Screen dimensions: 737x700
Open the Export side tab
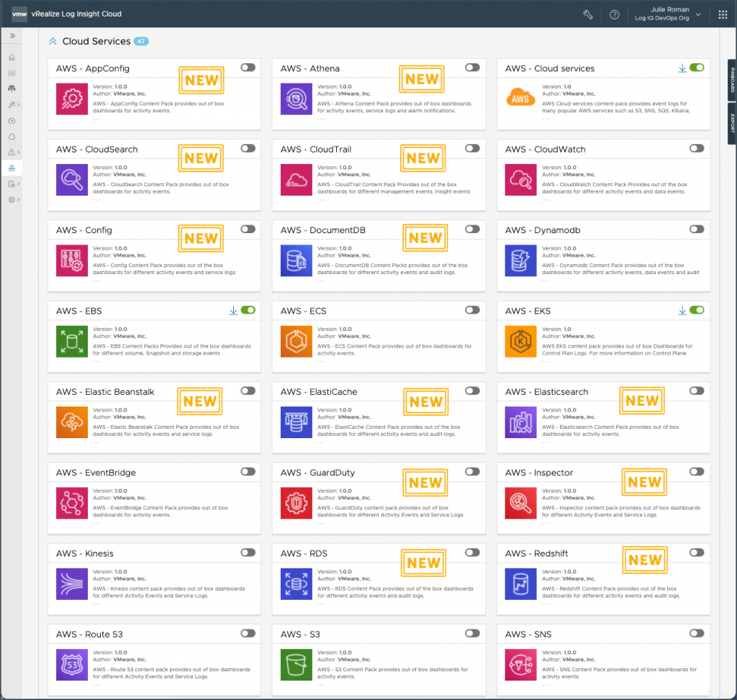pos(732,123)
